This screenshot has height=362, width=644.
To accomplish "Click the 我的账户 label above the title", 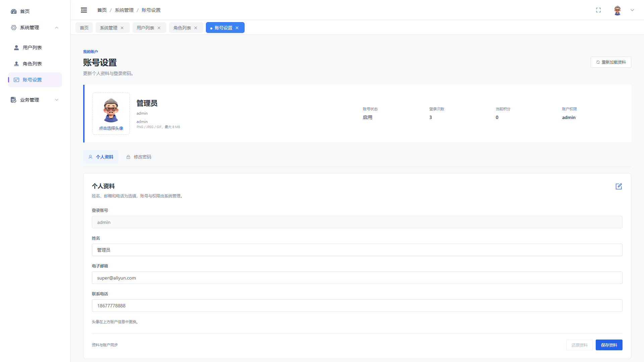I will click(x=90, y=52).
